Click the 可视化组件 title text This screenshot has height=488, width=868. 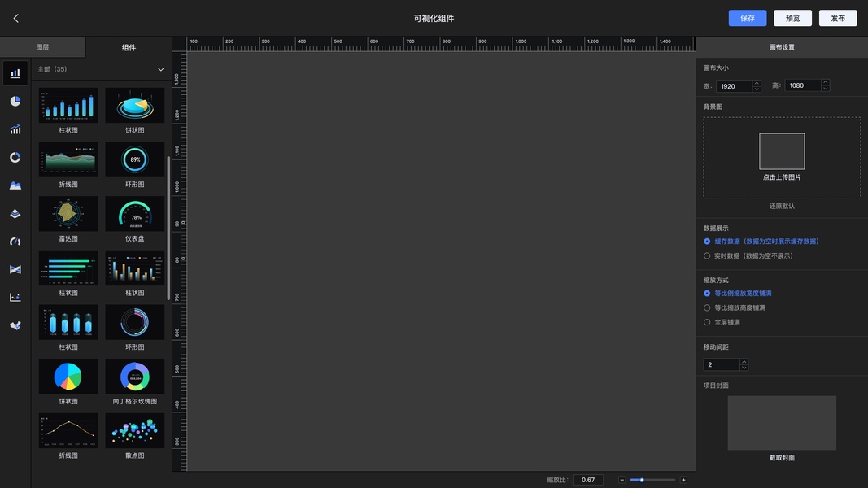click(x=434, y=18)
